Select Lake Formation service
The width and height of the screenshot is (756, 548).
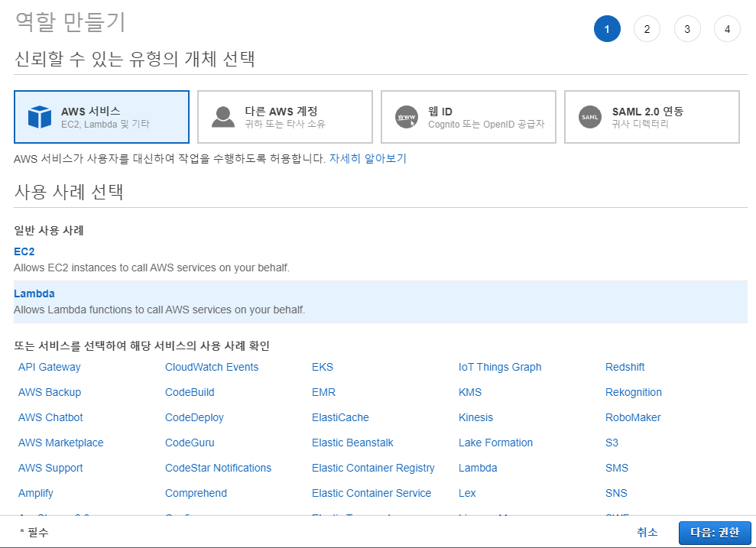point(495,443)
